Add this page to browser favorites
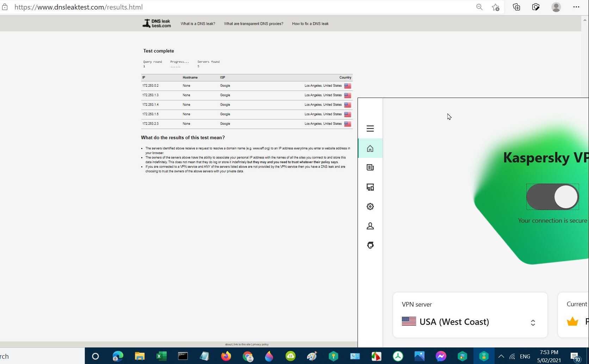The height and width of the screenshot is (364, 589). coord(496,7)
